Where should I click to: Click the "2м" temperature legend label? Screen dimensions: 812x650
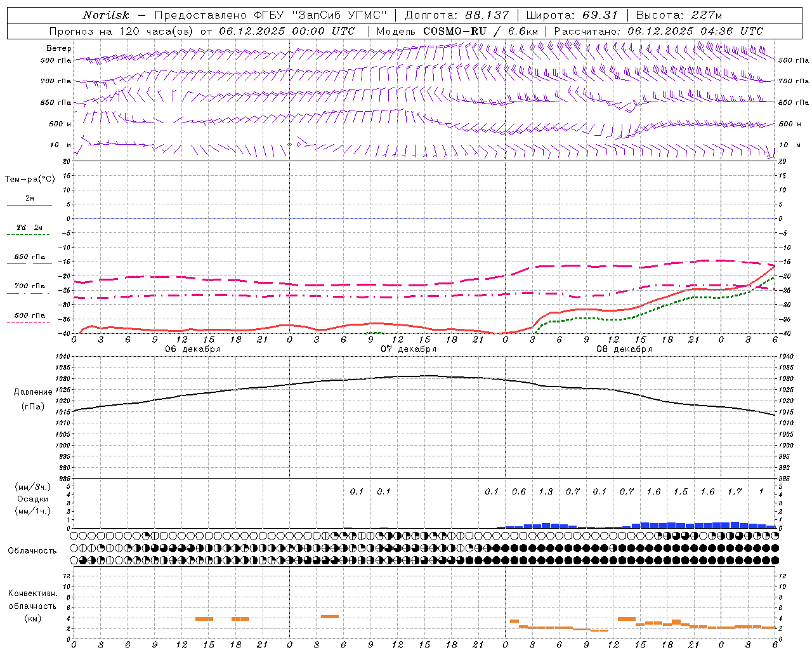pos(30,198)
